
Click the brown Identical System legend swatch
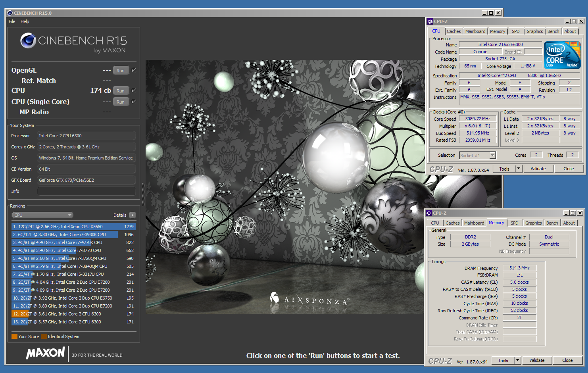(44, 336)
